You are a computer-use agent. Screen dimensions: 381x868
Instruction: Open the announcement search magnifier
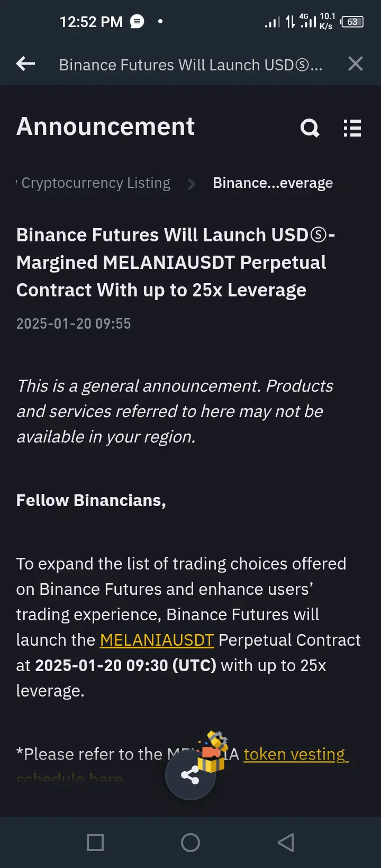coord(310,128)
